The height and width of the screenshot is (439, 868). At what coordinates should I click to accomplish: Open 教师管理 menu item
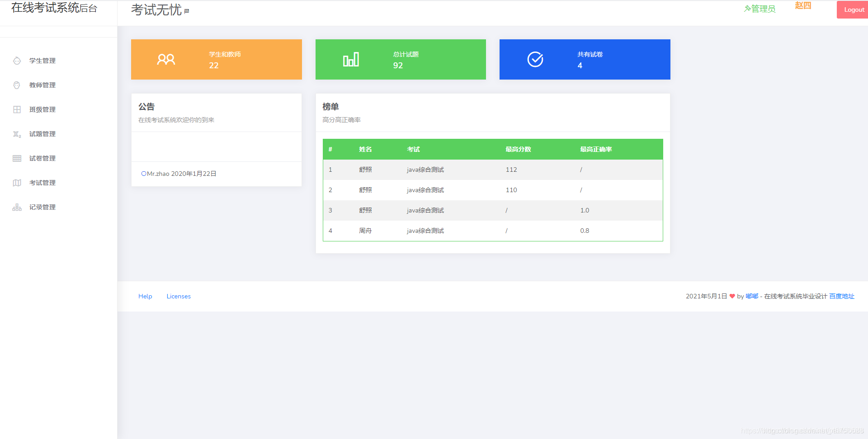point(42,85)
